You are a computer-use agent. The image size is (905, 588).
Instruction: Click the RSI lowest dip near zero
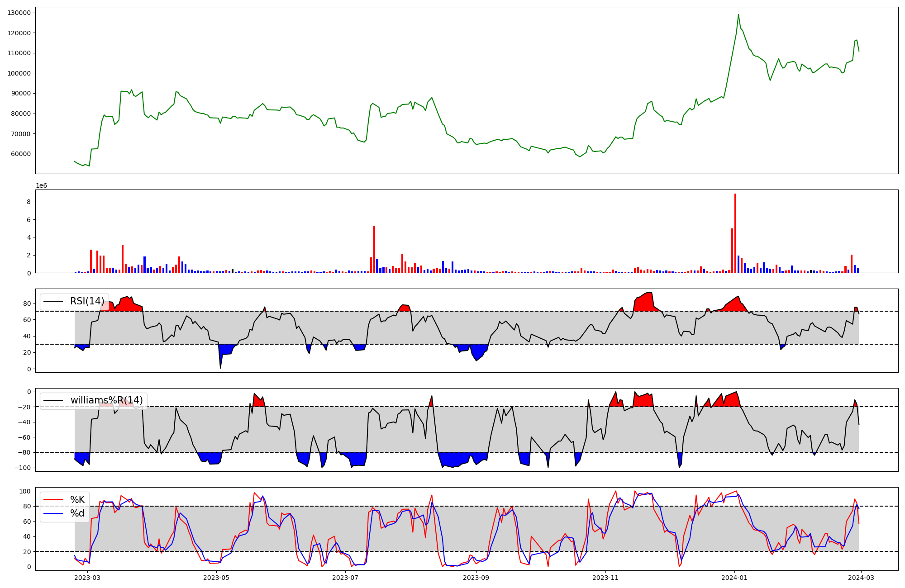pos(220,368)
